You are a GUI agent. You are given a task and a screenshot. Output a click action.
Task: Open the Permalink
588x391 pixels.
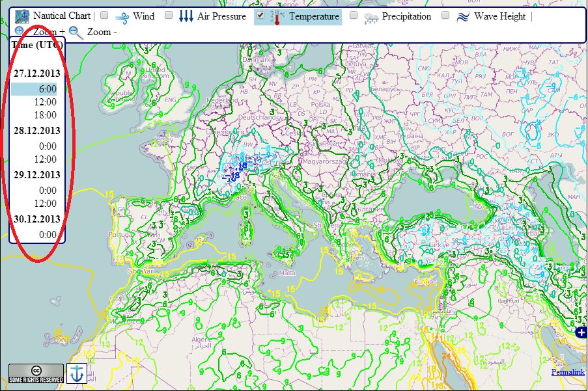click(567, 371)
